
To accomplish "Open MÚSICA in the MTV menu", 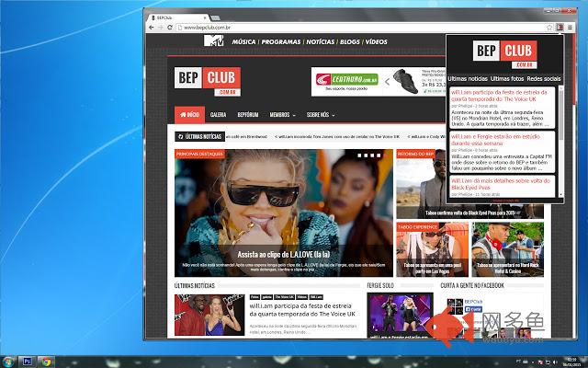I will [243, 41].
